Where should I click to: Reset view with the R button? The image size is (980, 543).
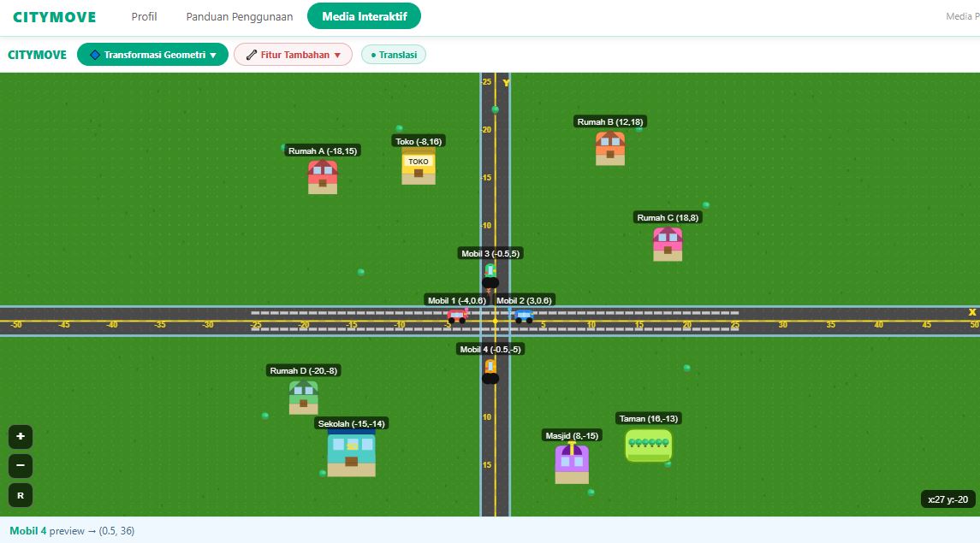[x=21, y=496]
